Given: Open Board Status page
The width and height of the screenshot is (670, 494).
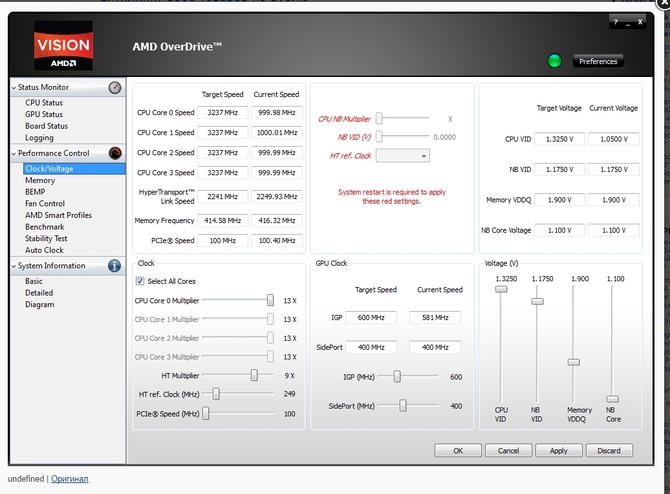Looking at the screenshot, I should [47, 126].
